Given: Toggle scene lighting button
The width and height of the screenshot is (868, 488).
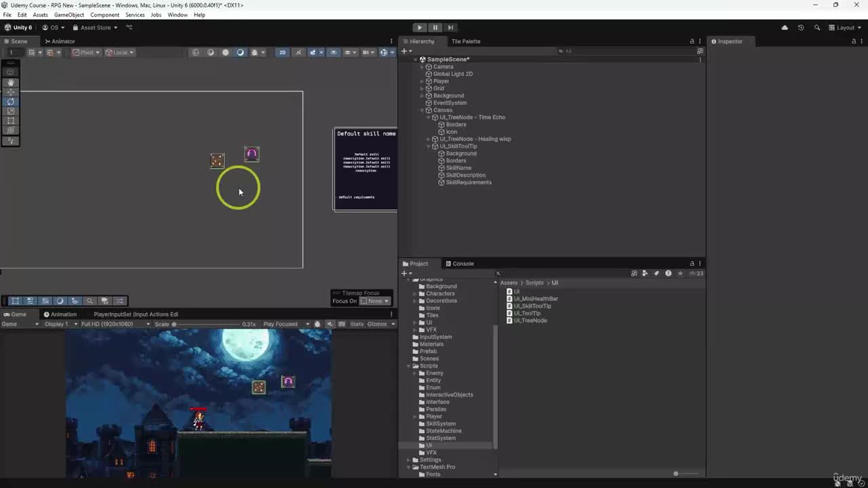Looking at the screenshot, I should coord(298,52).
